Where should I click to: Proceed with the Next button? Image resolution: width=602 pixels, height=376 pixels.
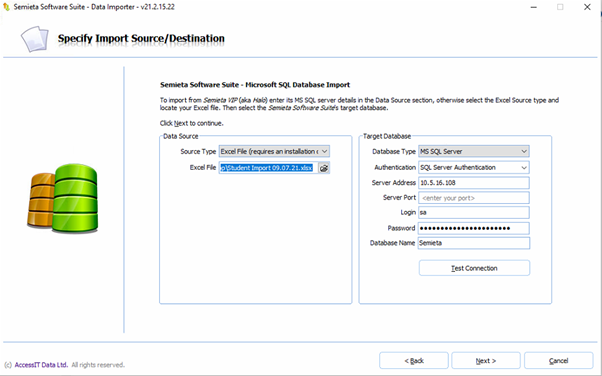point(486,361)
